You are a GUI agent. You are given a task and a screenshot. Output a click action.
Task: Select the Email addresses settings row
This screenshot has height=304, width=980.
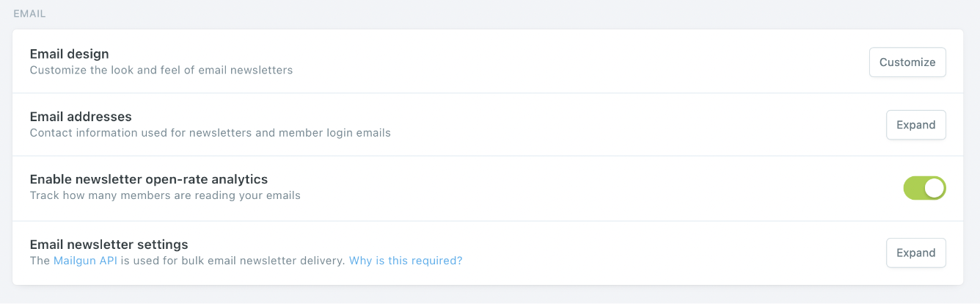point(513,124)
